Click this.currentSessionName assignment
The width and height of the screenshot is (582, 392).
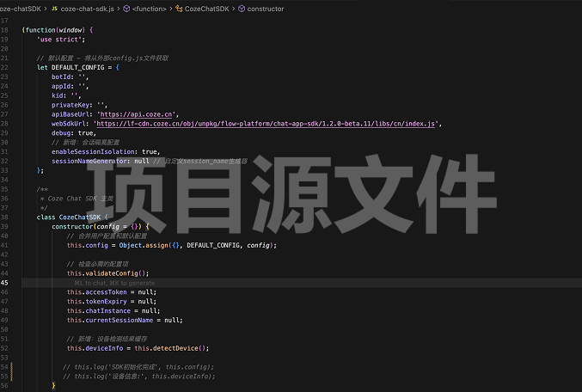click(125, 320)
